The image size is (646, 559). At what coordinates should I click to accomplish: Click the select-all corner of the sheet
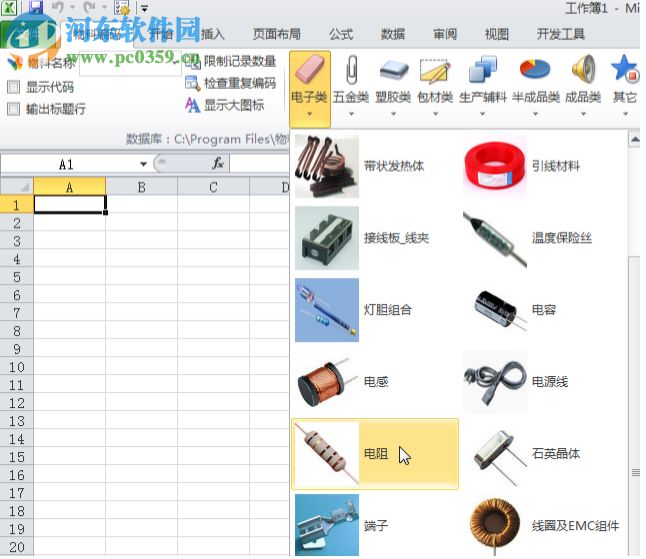click(x=16, y=187)
